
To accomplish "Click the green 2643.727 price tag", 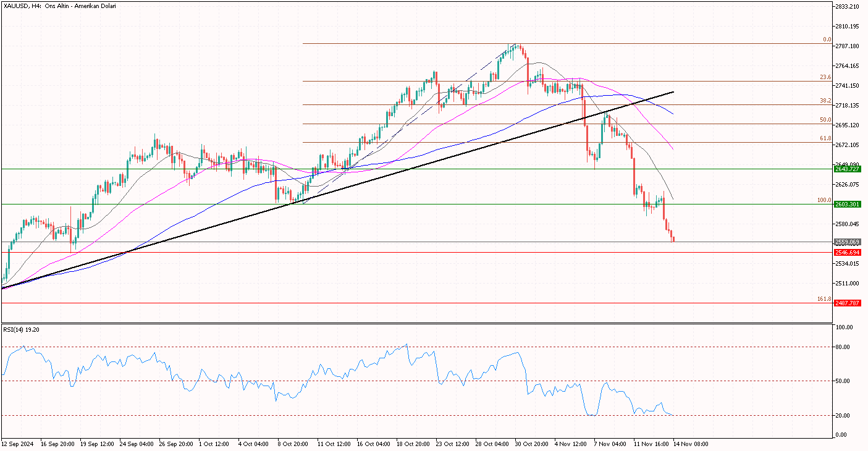I will [848, 169].
